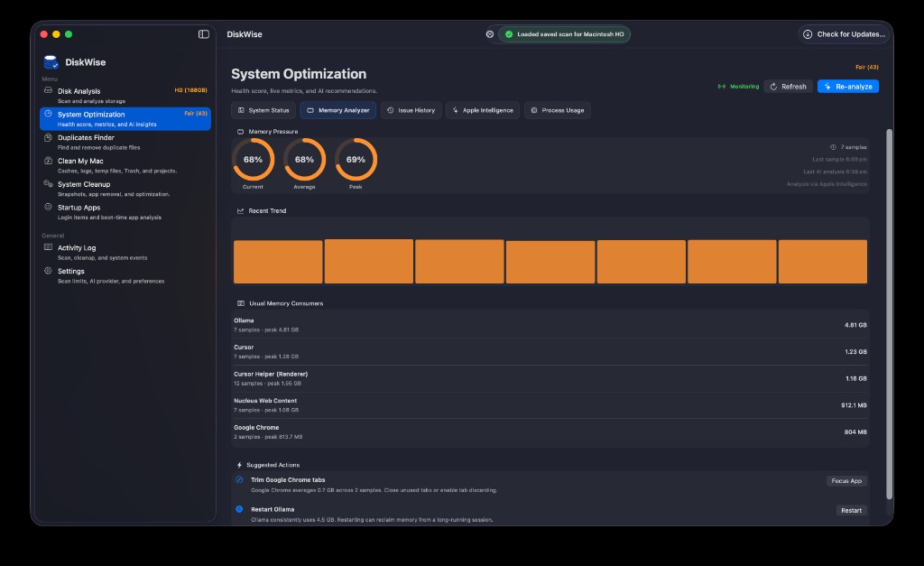The image size is (924, 566).
Task: Select the Google Chrome consumer row
Action: click(x=550, y=432)
